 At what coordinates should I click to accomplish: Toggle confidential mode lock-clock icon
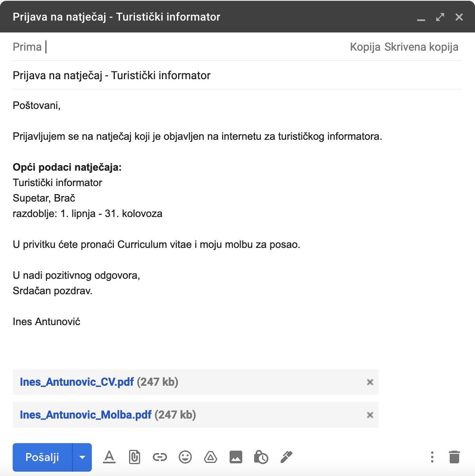[x=261, y=457]
